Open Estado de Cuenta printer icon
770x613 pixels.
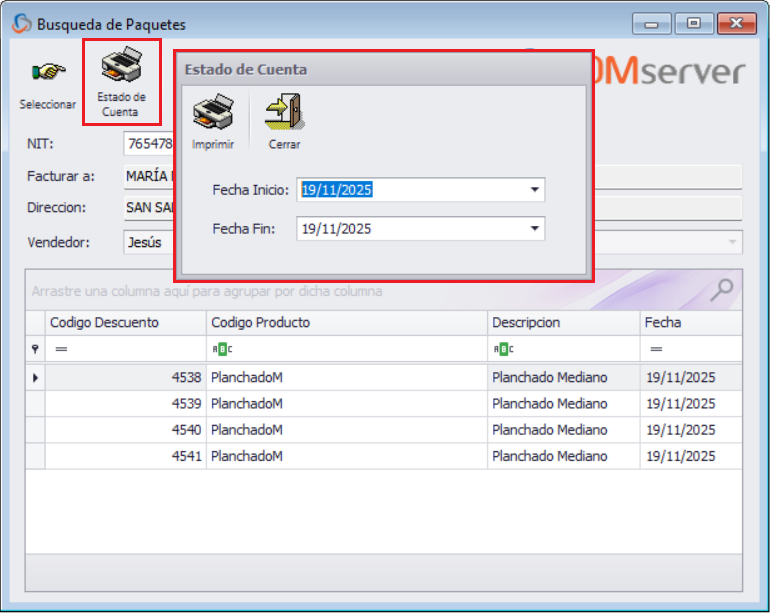tap(121, 68)
